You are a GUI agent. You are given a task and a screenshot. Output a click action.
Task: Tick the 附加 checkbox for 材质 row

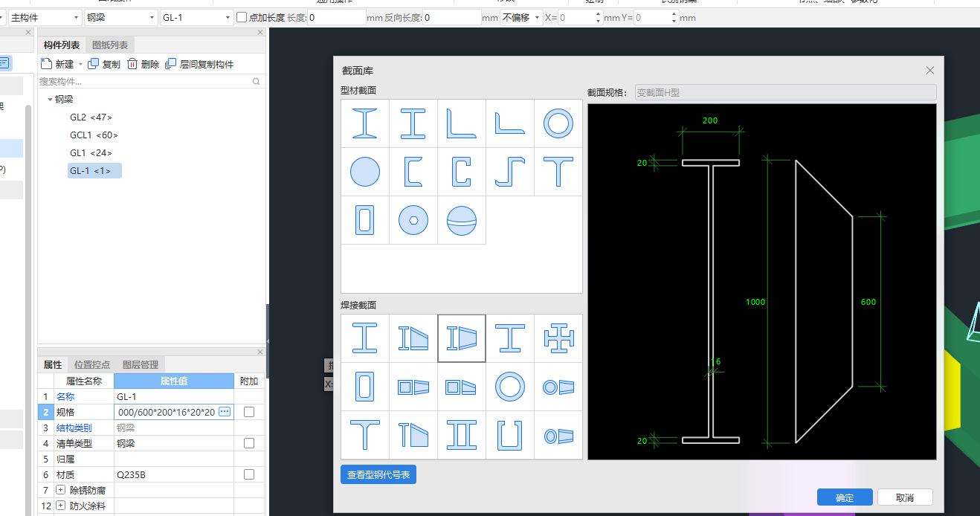pyautogui.click(x=249, y=474)
